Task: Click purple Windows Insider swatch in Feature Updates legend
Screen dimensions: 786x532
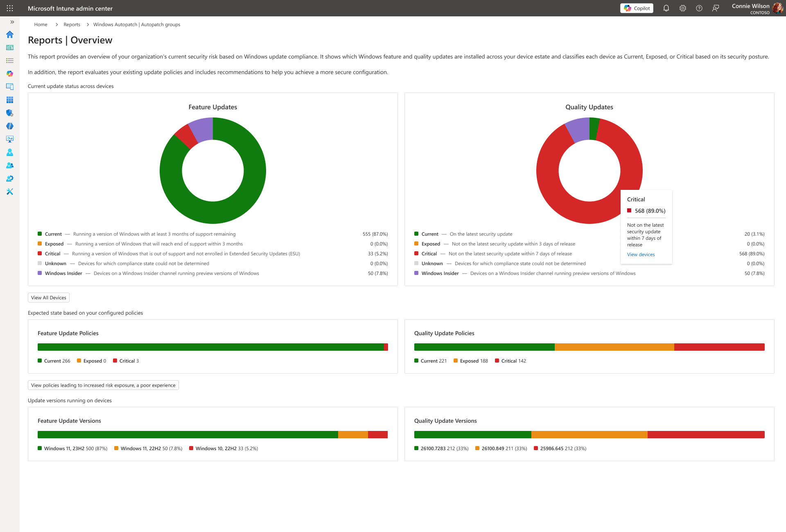Action: 40,273
